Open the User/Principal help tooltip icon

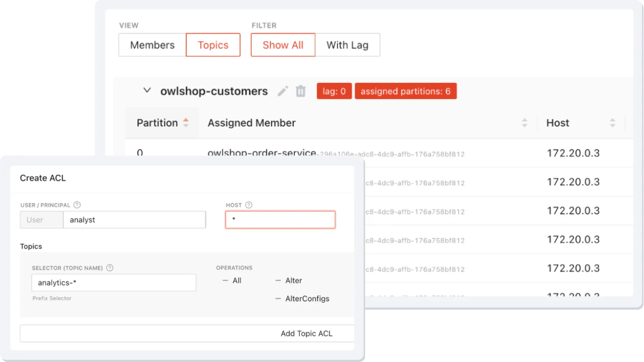(x=76, y=205)
